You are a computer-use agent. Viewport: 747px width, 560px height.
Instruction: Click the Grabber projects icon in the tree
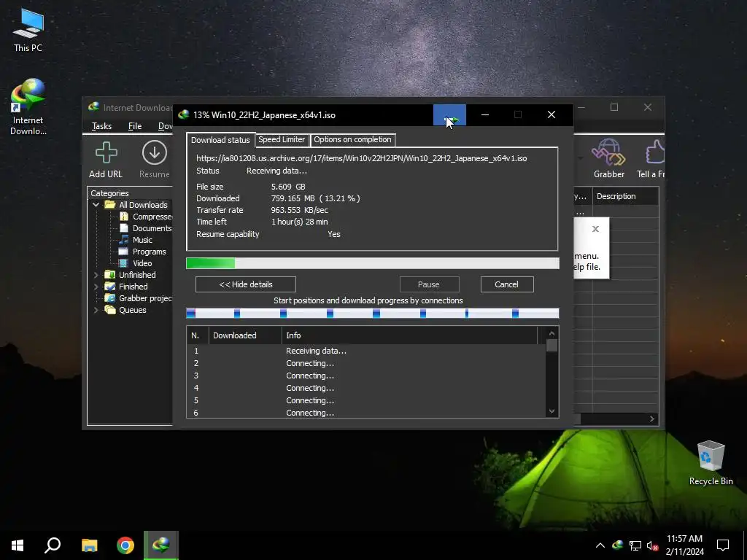[x=110, y=298]
